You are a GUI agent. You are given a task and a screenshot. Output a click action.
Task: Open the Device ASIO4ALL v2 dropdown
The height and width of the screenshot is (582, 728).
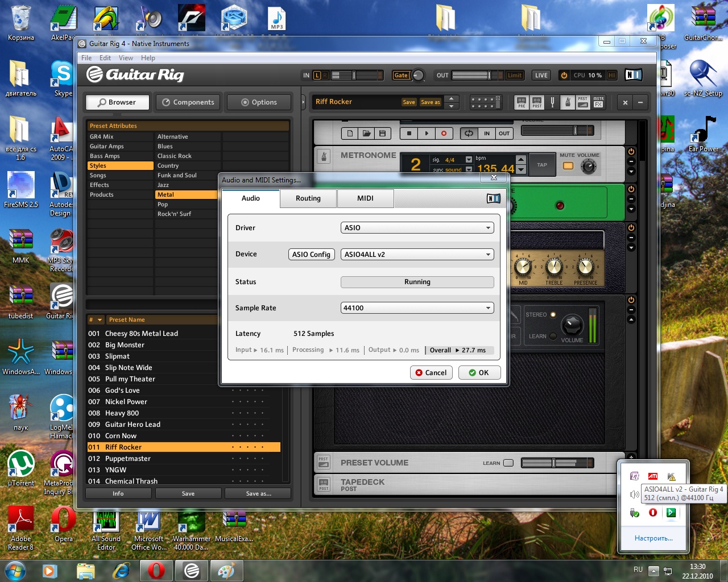417,255
